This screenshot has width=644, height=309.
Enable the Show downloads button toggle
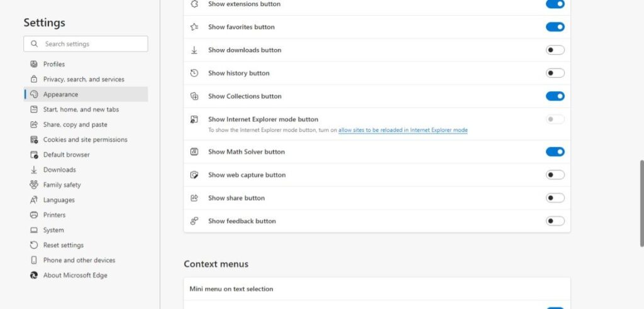(x=555, y=50)
